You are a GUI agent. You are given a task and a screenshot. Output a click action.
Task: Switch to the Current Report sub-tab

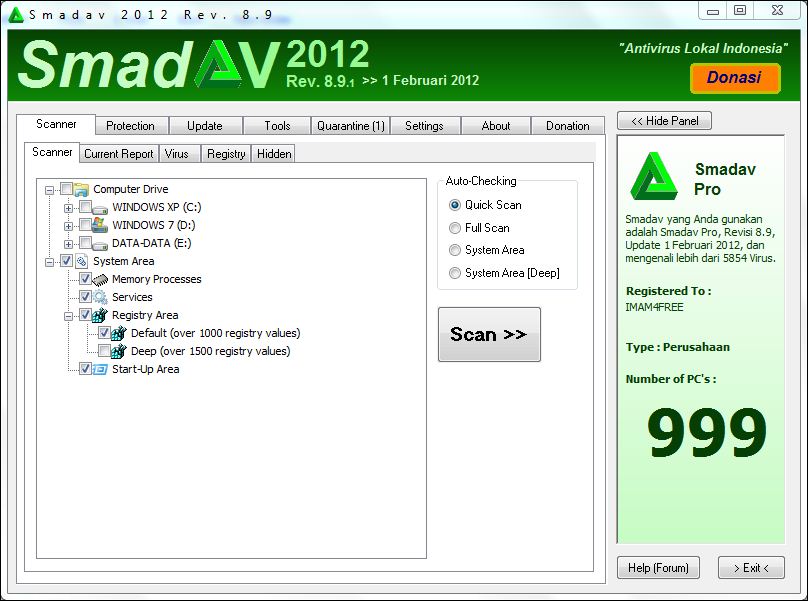119,154
